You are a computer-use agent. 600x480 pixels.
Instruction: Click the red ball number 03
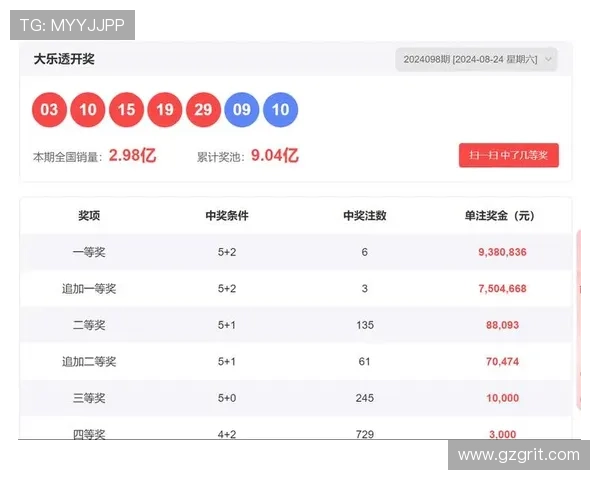[x=49, y=109]
